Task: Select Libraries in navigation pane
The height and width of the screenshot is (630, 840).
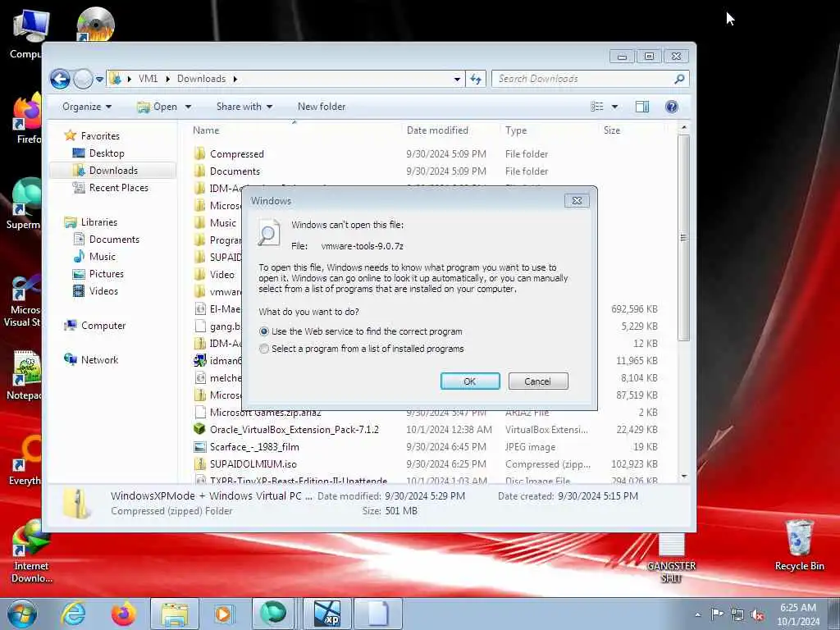Action: tap(98, 221)
